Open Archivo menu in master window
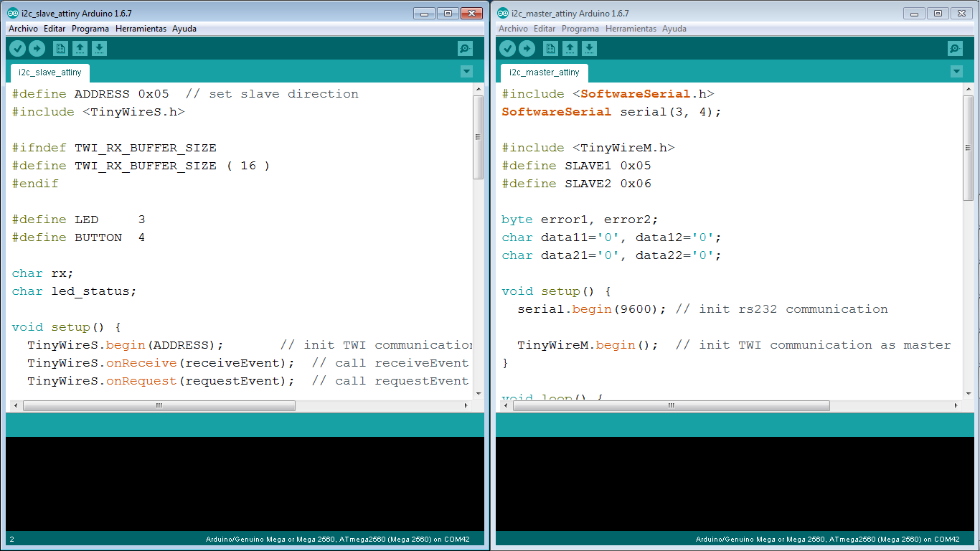 (x=513, y=29)
